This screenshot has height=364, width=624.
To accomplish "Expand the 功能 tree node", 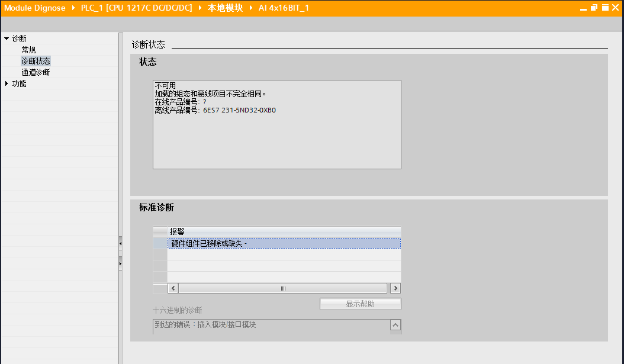I will [7, 83].
